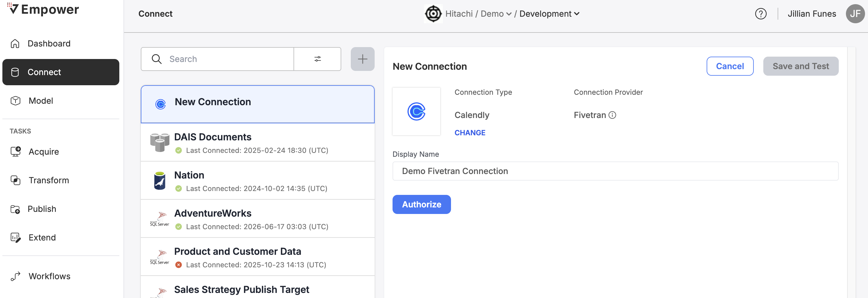
Task: Click the green status check for DAIS Documents
Action: [x=179, y=150]
